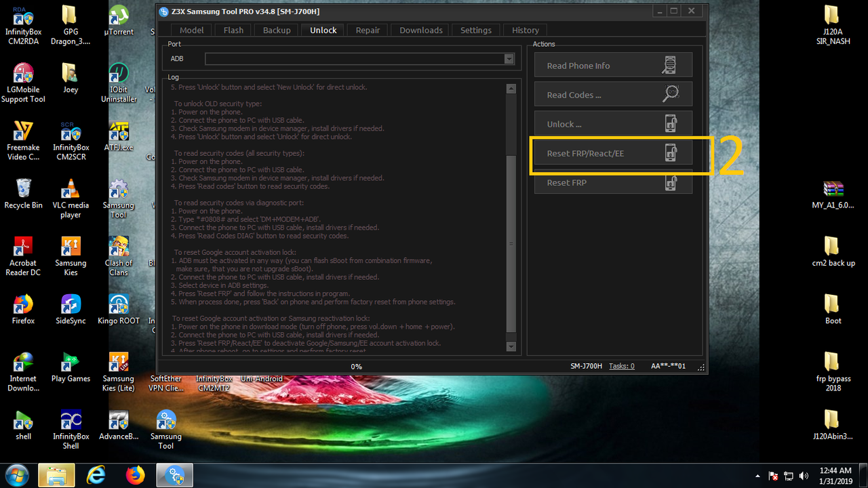Click the AA**-**01 status bar text

668,366
